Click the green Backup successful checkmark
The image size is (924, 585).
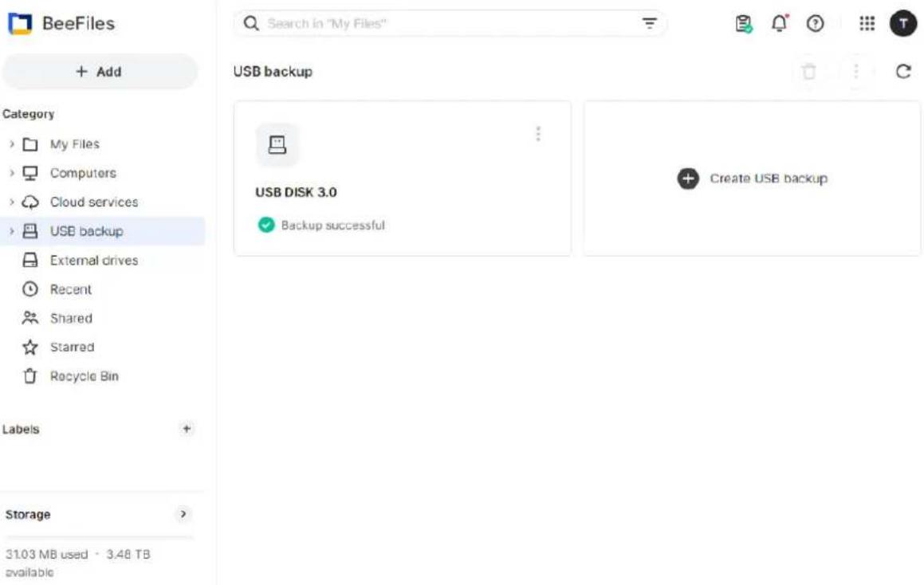(x=266, y=225)
